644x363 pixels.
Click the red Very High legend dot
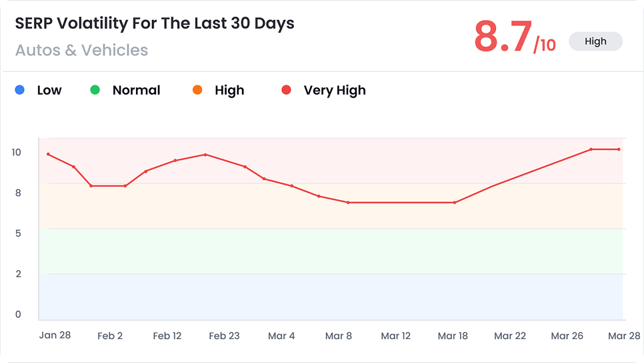pos(287,90)
